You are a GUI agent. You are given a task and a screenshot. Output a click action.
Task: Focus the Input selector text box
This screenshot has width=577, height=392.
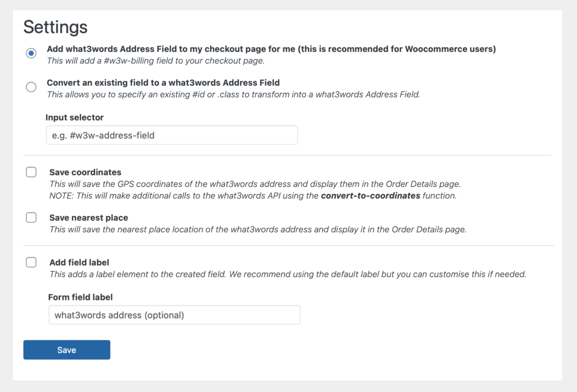point(172,135)
